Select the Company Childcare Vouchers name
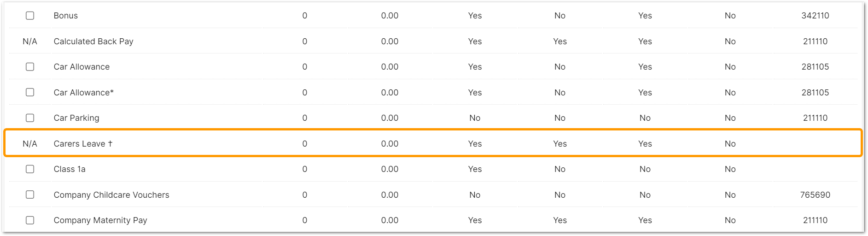This screenshot has width=868, height=236. [x=111, y=195]
